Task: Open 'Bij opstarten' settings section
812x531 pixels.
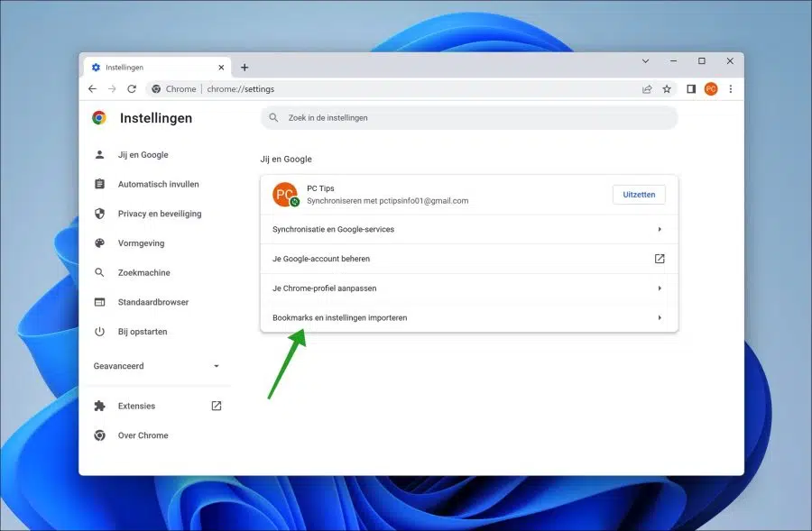Action: tap(143, 332)
